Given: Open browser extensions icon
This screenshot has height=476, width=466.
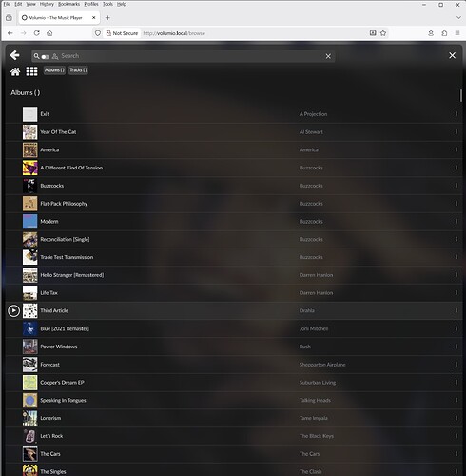Looking at the screenshot, I should coord(444,33).
